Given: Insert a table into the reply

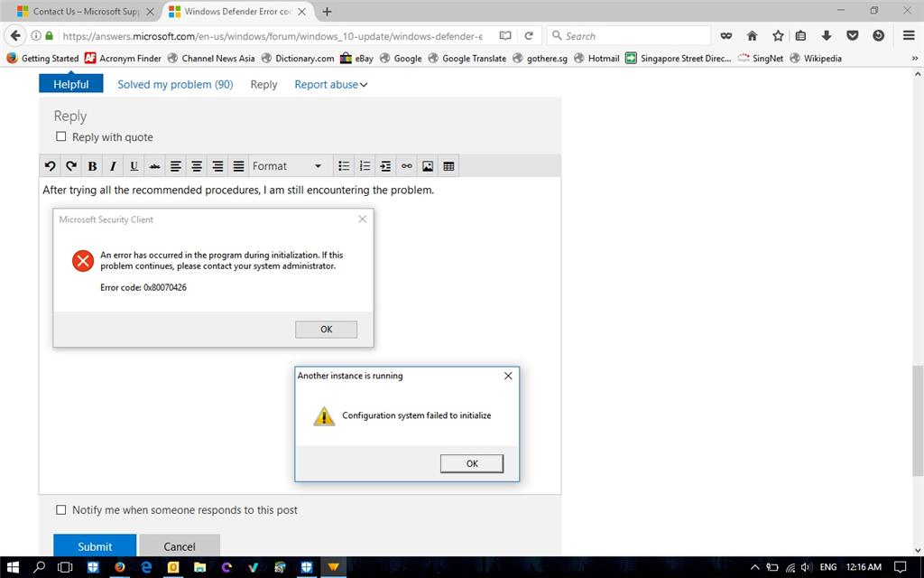Looking at the screenshot, I should coord(448,165).
